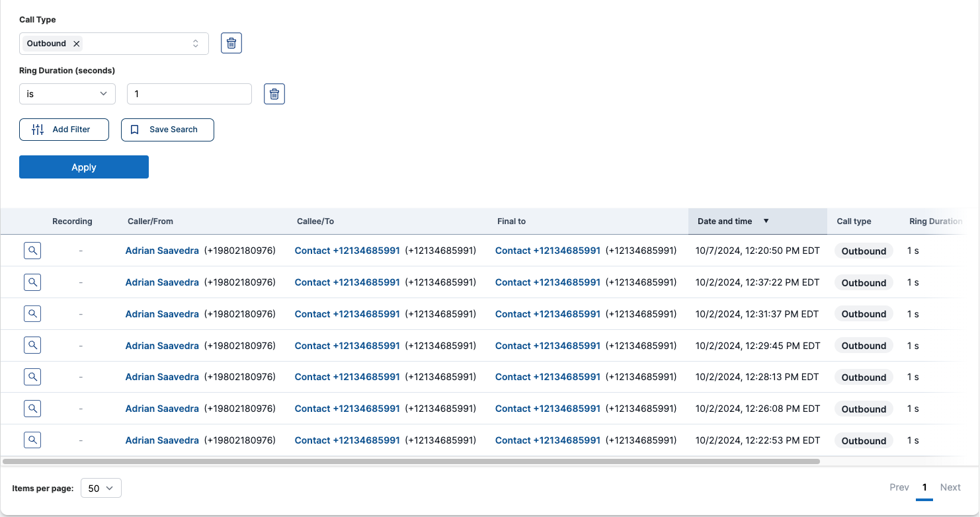The image size is (980, 517).
Task: Apply the current filters
Action: 84,167
